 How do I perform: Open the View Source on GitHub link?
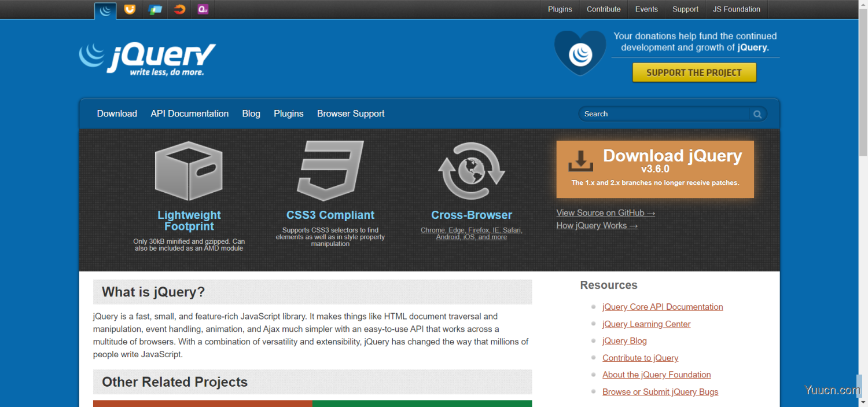[605, 212]
